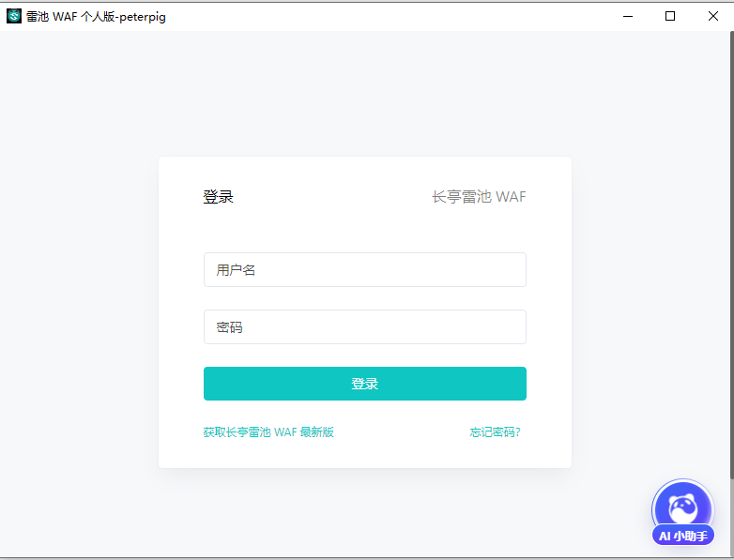Click the 长亭雷池 WAF brand text
The image size is (734, 560).
[479, 196]
